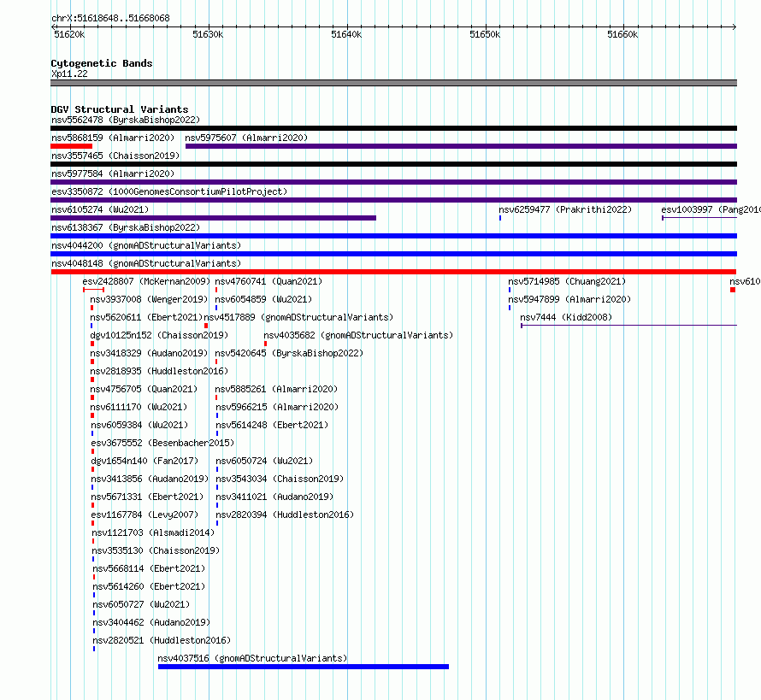Open nsv5966215 (Almarri2020) label
The image size is (761, 700).
(277, 407)
